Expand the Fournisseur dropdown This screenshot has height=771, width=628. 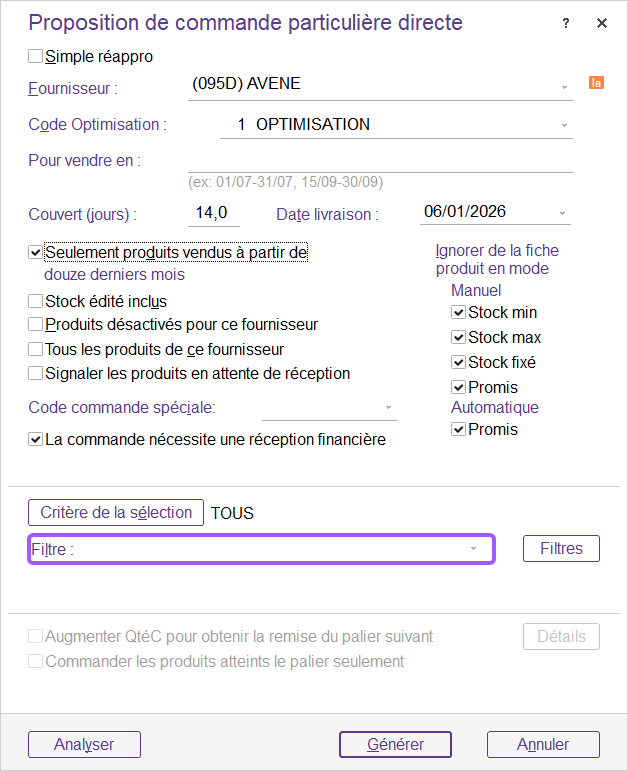point(564,86)
